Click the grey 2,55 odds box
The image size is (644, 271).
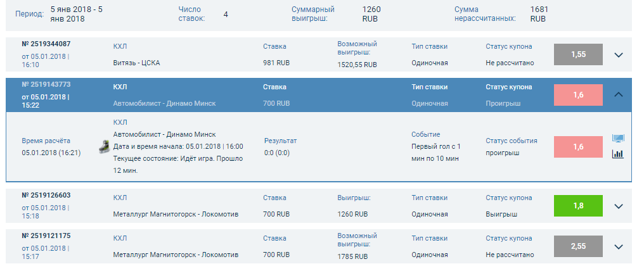(x=578, y=246)
